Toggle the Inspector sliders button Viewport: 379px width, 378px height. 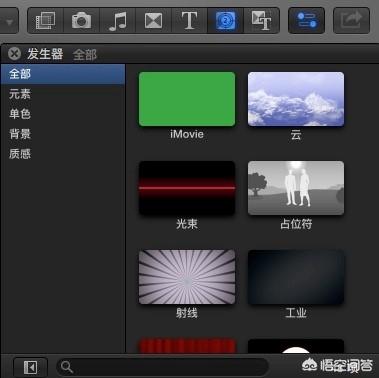click(306, 21)
